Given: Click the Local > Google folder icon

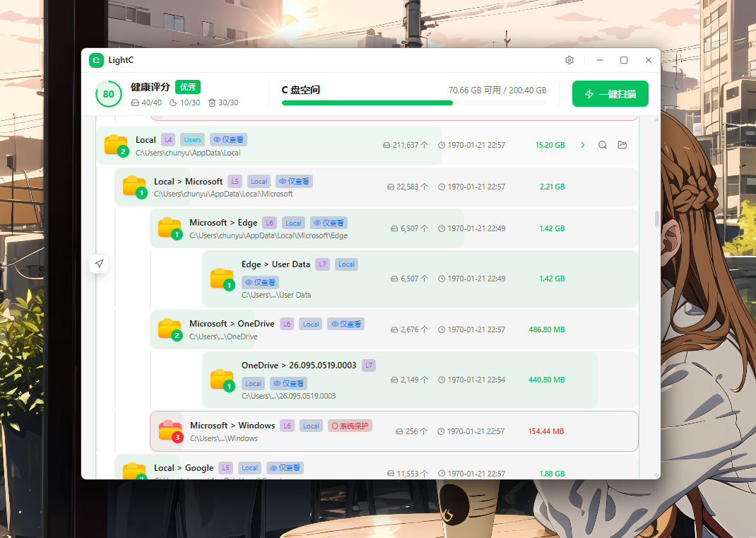Looking at the screenshot, I should (x=134, y=471).
